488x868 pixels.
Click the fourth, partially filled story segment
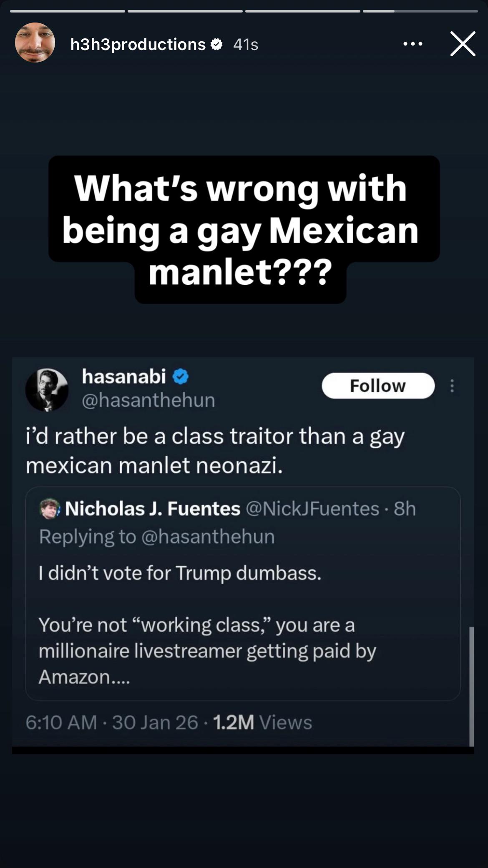420,11
